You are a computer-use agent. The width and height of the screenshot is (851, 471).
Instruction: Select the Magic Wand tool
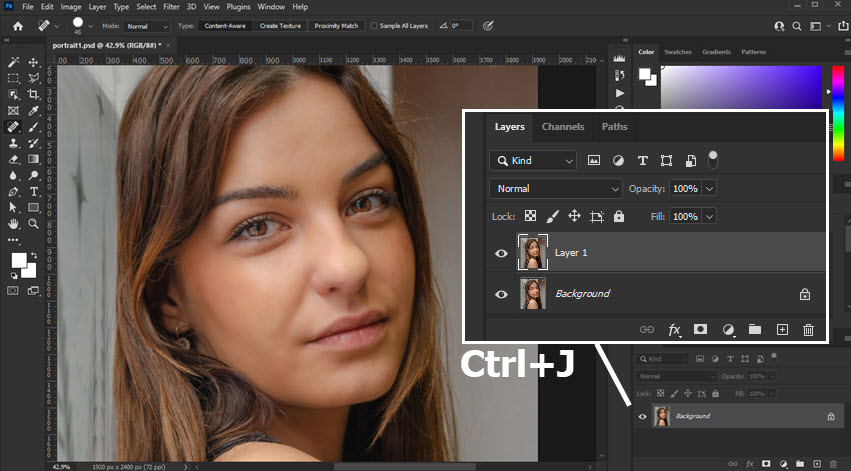click(14, 62)
